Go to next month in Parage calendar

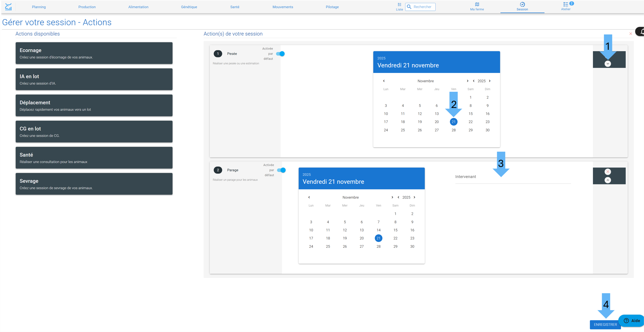coord(392,197)
